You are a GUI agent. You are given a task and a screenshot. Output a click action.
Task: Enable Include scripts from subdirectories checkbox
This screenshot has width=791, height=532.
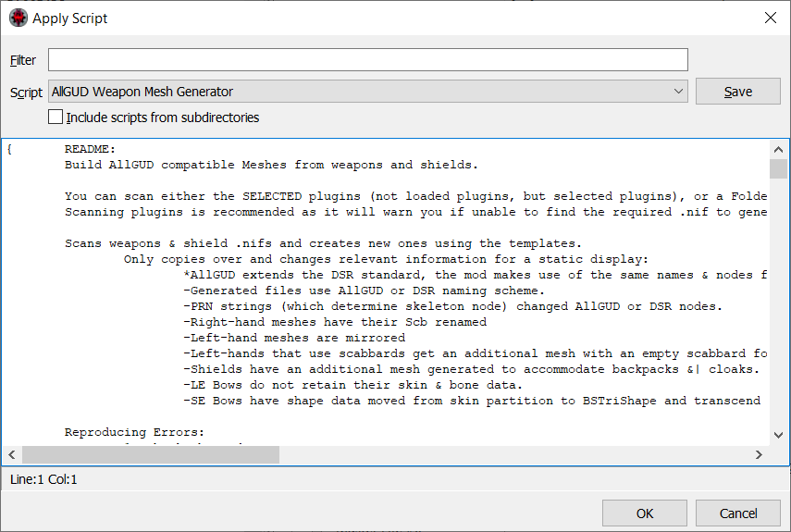pyautogui.click(x=56, y=117)
